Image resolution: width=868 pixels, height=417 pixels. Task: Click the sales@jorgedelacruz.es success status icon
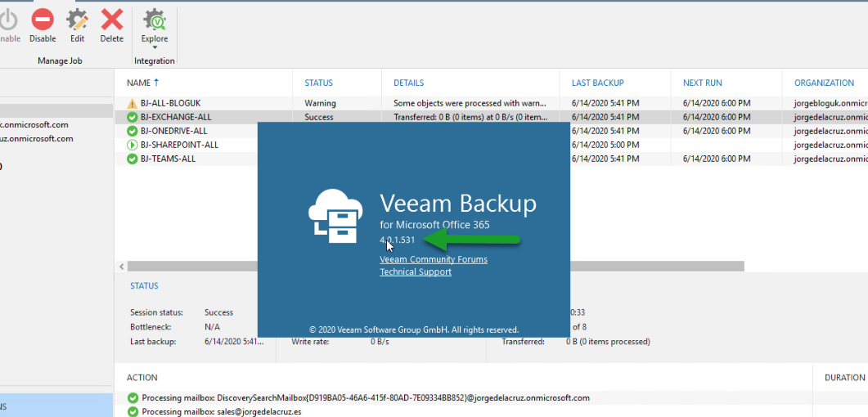tap(133, 411)
